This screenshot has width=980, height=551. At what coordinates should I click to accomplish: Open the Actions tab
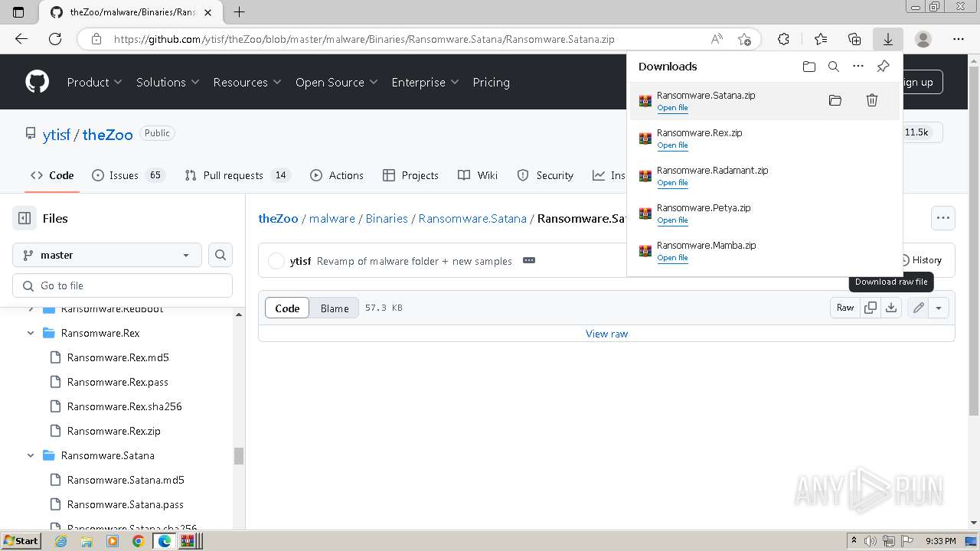tap(337, 175)
